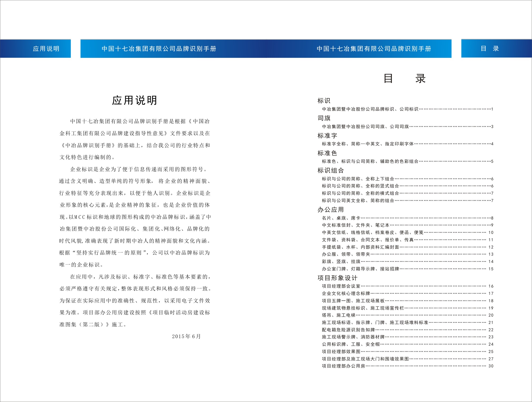Click the 标识组合 section heading
Screen dimensions: 532x402
331,171
